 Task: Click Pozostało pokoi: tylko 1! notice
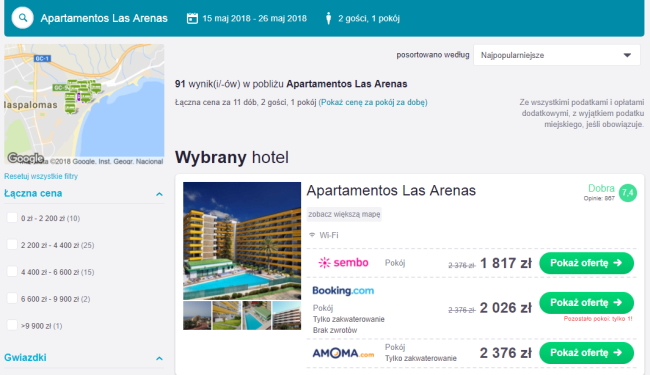pos(598,319)
